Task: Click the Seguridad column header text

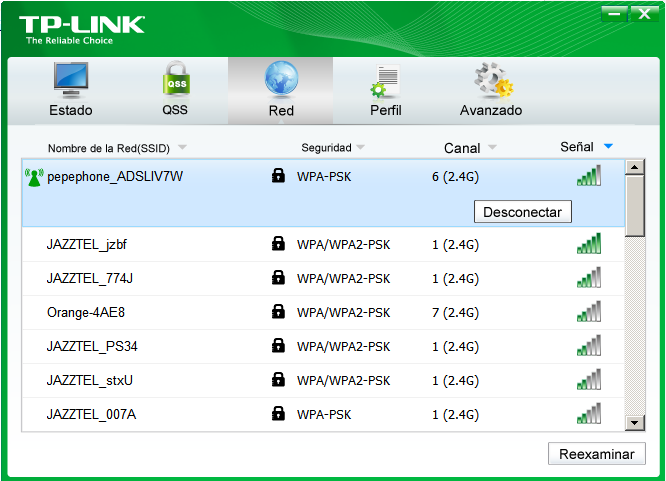Action: [x=326, y=148]
